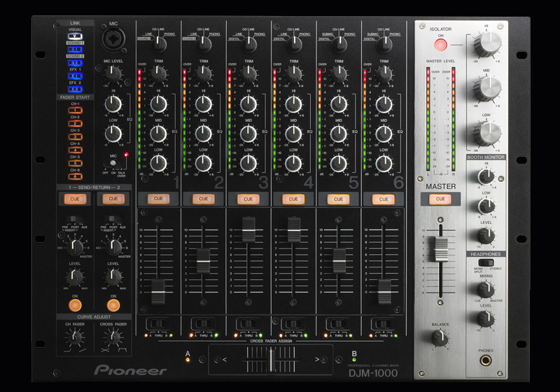
Task: Flip the MIC OFF/ON/TALK OVER switch
Action: pyautogui.click(x=114, y=163)
